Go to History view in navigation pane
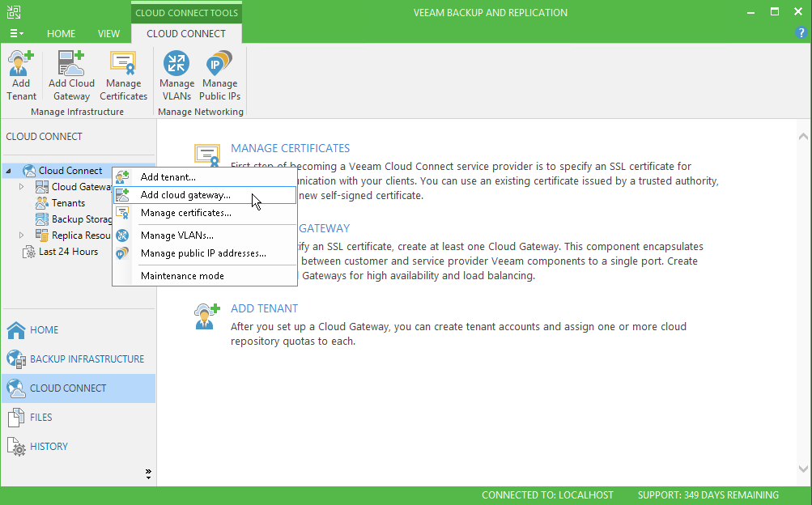Screen dimensions: 812x505 [x=79, y=447]
